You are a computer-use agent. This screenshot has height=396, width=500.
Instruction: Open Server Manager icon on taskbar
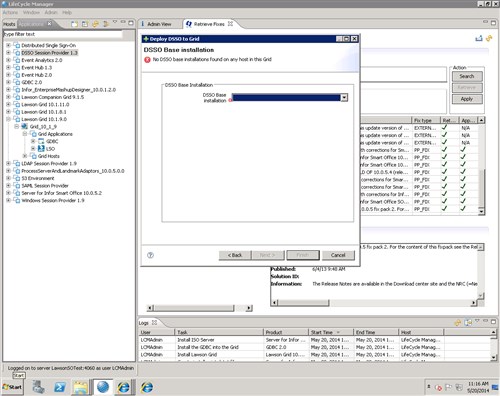(x=38, y=387)
